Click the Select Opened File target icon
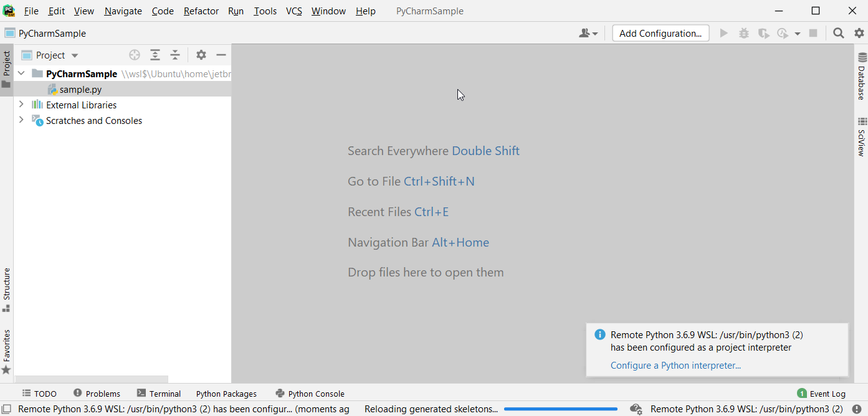This screenshot has height=416, width=868. [135, 55]
